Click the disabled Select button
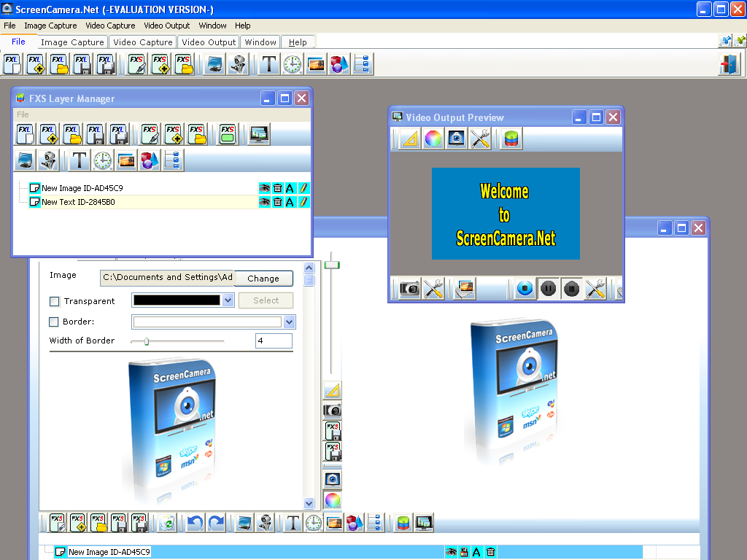This screenshot has height=560, width=747. point(266,300)
